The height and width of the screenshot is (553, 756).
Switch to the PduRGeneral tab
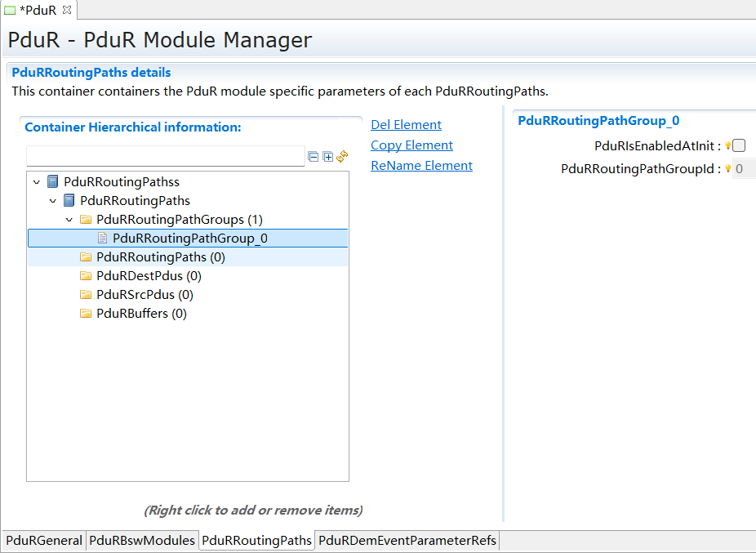pos(42,540)
